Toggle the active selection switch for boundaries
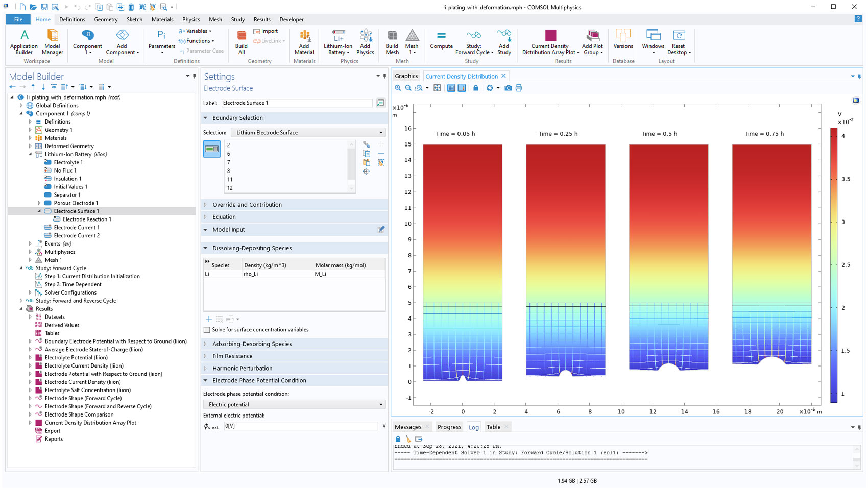The height and width of the screenshot is (488, 868). [x=212, y=149]
